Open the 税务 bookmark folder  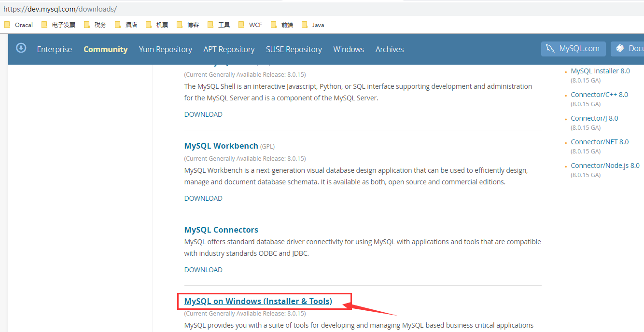point(95,25)
